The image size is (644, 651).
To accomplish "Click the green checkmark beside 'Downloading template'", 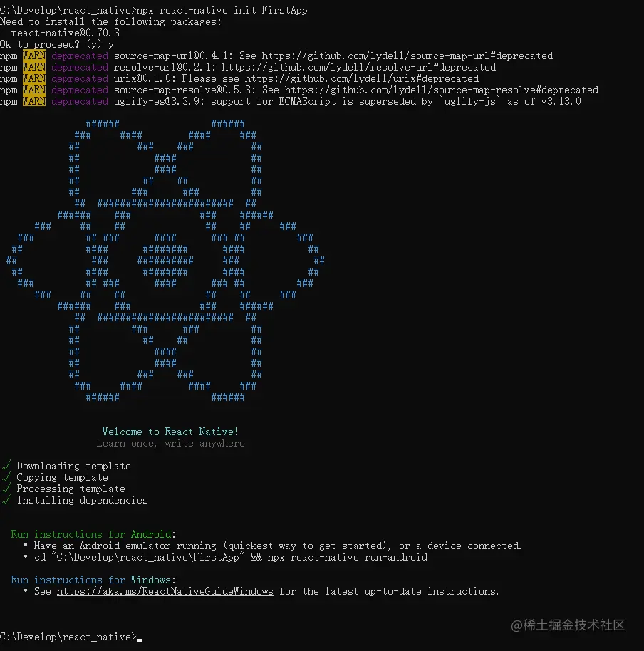I will [6, 465].
